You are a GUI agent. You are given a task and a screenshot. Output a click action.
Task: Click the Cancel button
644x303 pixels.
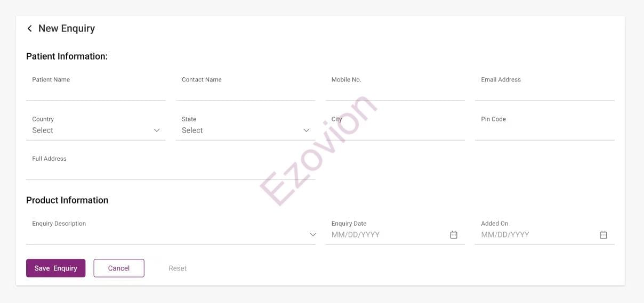tap(119, 268)
